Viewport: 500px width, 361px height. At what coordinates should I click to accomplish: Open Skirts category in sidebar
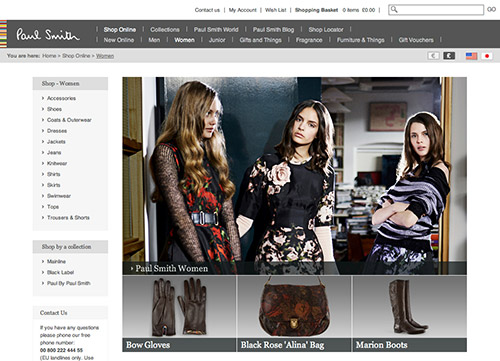point(54,185)
